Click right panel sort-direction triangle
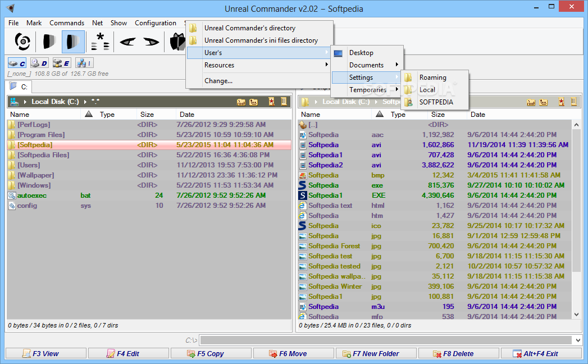588x364 pixels. coord(380,114)
